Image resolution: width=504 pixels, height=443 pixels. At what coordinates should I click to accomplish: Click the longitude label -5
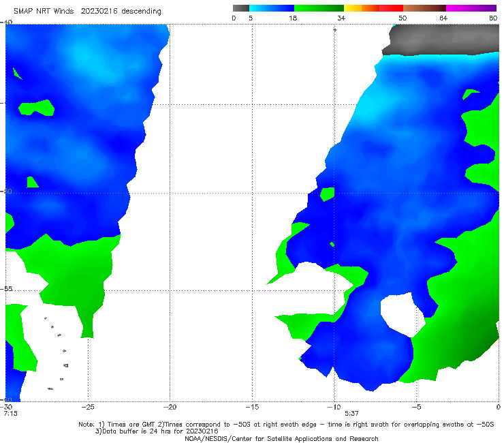click(x=416, y=407)
